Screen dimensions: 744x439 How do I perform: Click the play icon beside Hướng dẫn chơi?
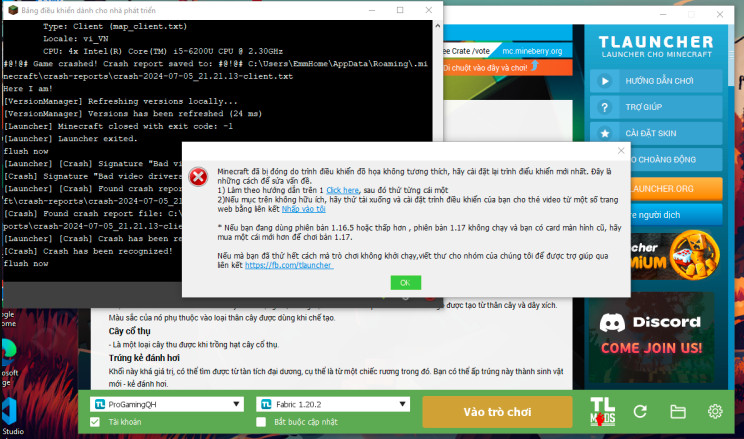[604, 81]
